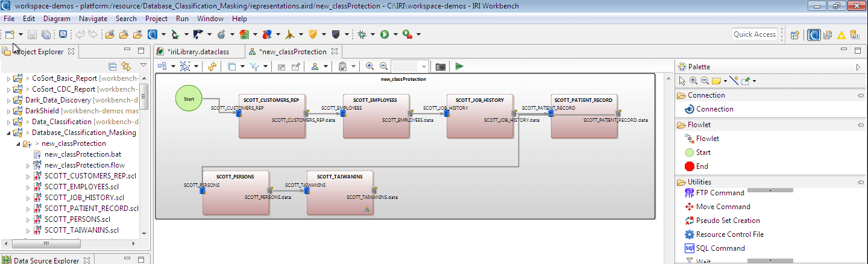Click the yellow Note tool in Palette
This screenshot has height=264, width=868.
point(716,80)
